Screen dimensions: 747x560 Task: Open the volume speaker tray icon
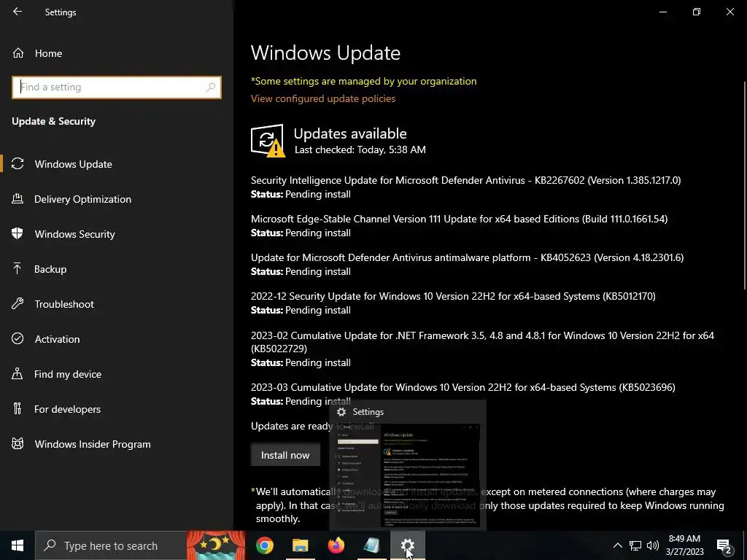pos(653,545)
